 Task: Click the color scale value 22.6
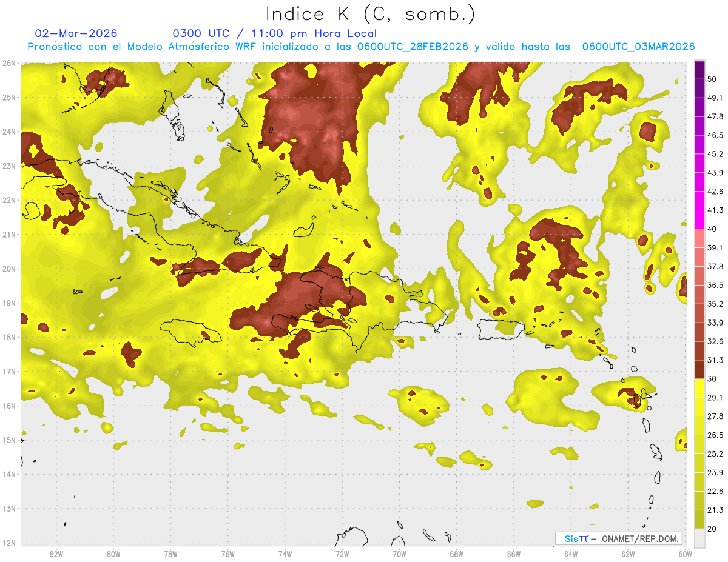click(715, 492)
